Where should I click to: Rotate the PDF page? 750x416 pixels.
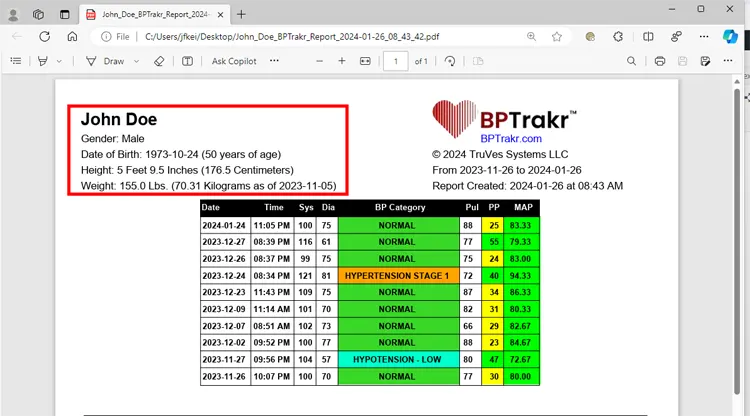[450, 61]
